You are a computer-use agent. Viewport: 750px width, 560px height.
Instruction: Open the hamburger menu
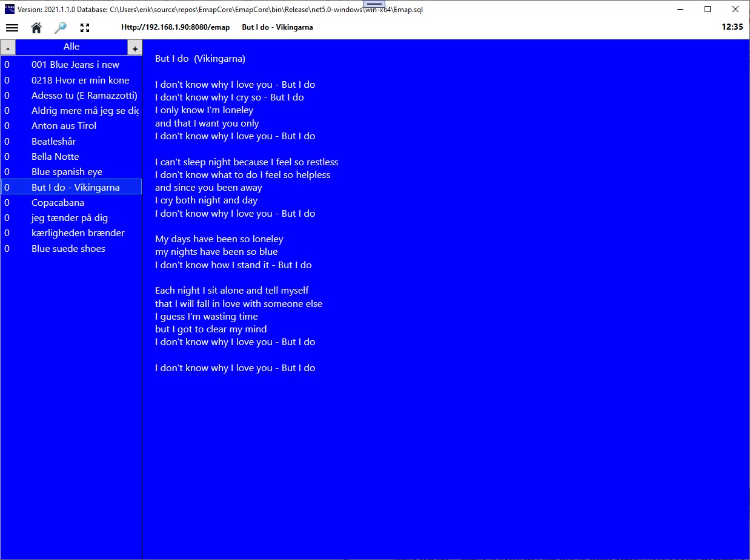coord(12,28)
